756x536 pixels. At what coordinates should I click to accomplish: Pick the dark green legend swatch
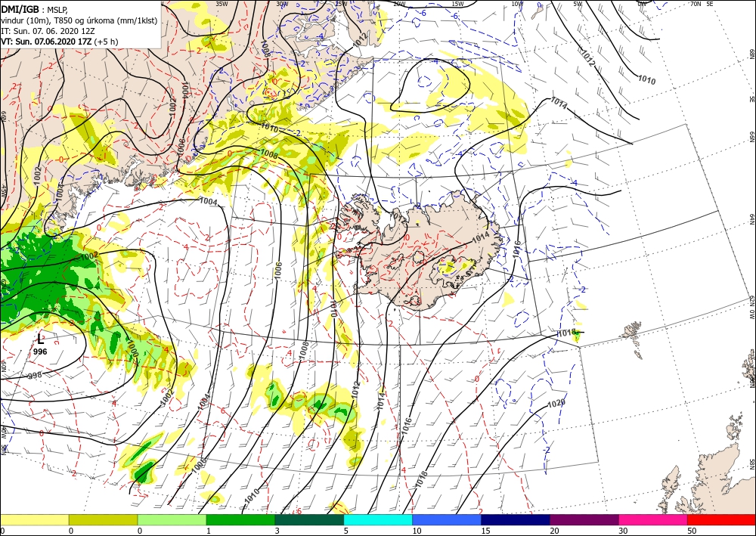[x=309, y=519]
